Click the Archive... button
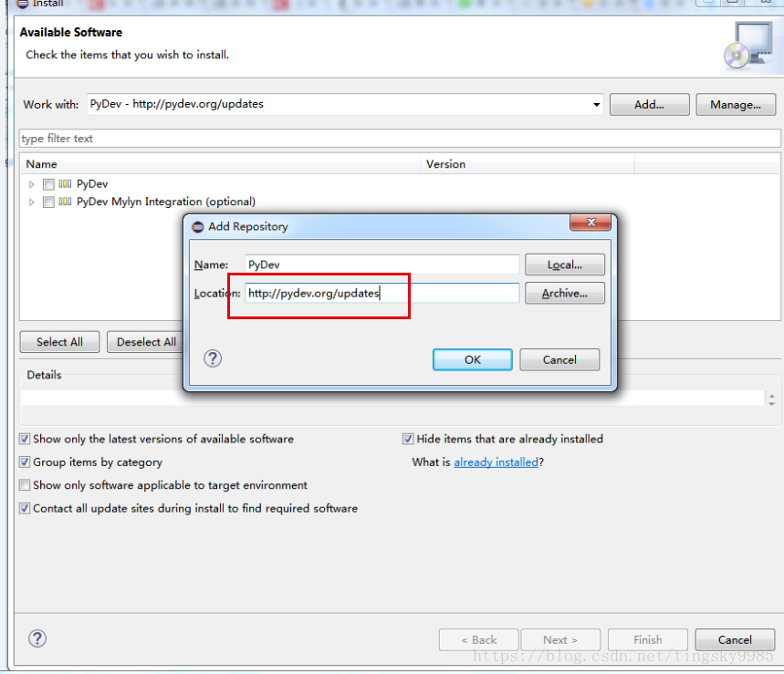Screen dimensions: 784x674 click(565, 294)
